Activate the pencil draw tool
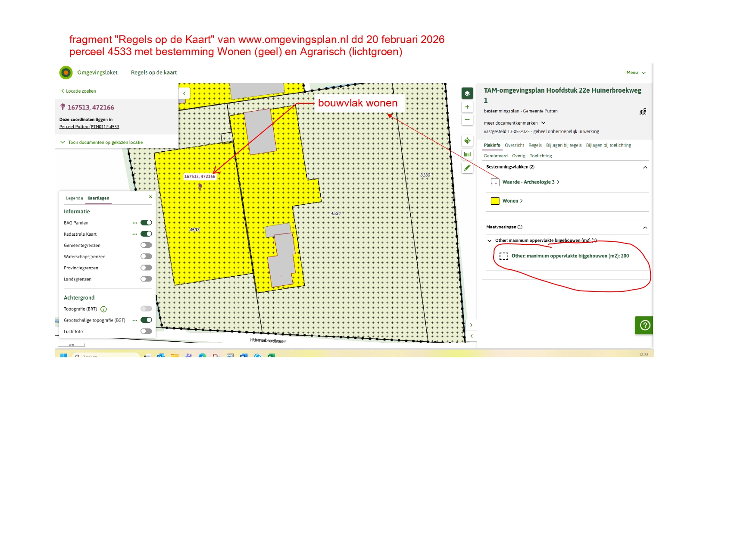Image resolution: width=756 pixels, height=534 pixels. [x=467, y=168]
